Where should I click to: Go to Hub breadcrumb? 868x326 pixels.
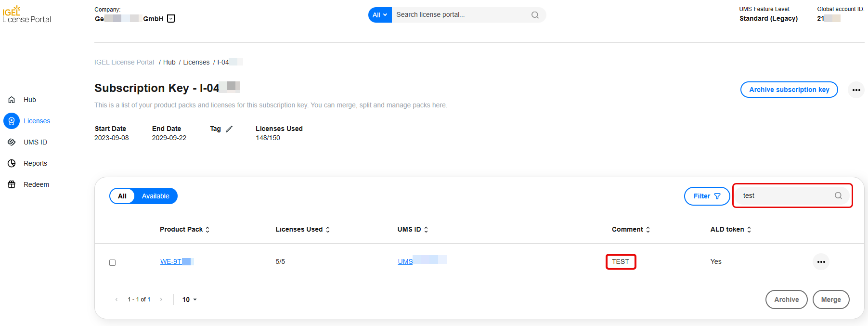(169, 62)
